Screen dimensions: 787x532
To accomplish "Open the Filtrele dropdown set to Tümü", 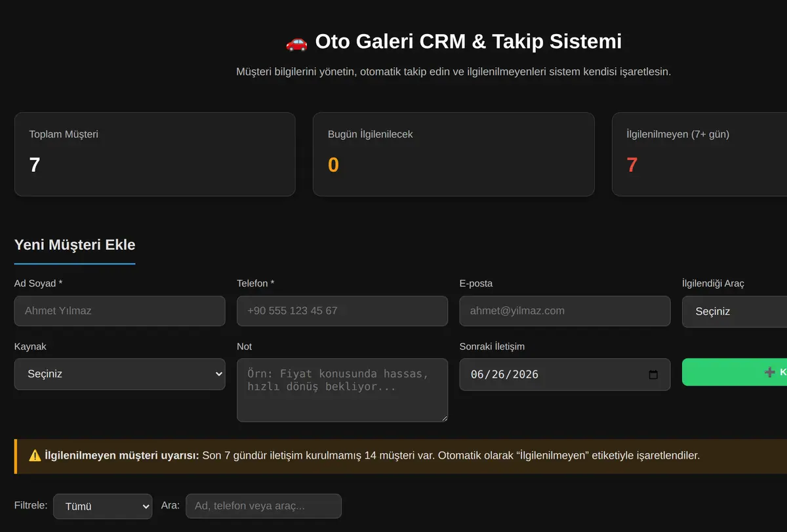I will (103, 506).
